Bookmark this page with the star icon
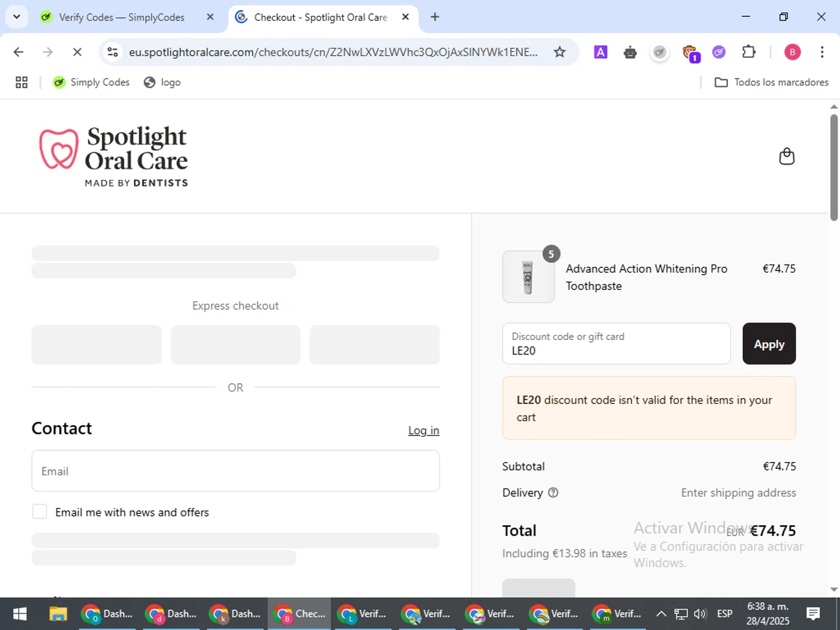840x630 pixels. [559, 52]
